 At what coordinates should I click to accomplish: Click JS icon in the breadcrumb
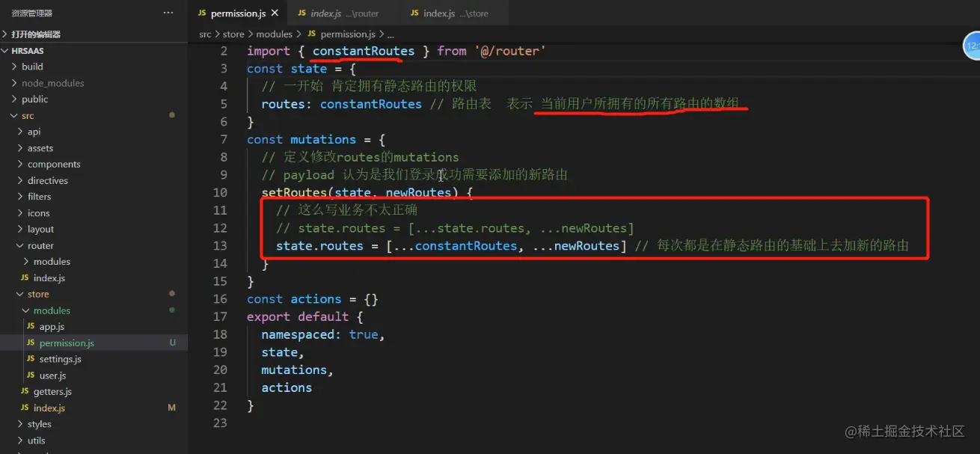[311, 34]
